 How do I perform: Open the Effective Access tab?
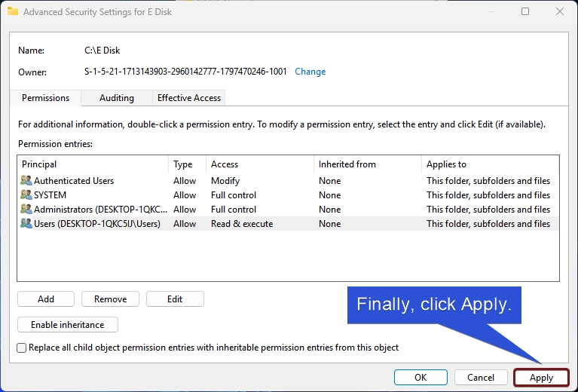(188, 98)
